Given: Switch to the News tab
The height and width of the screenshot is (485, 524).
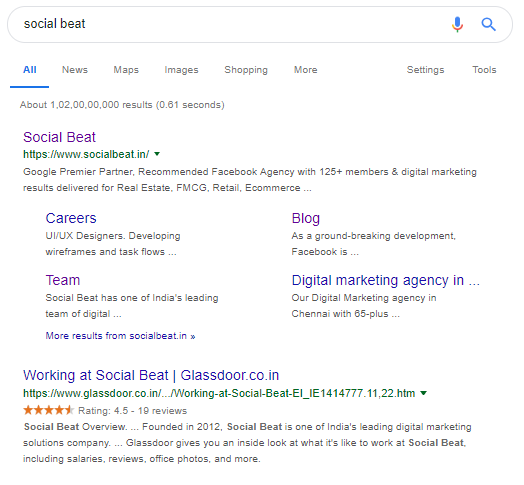Looking at the screenshot, I should click(75, 70).
